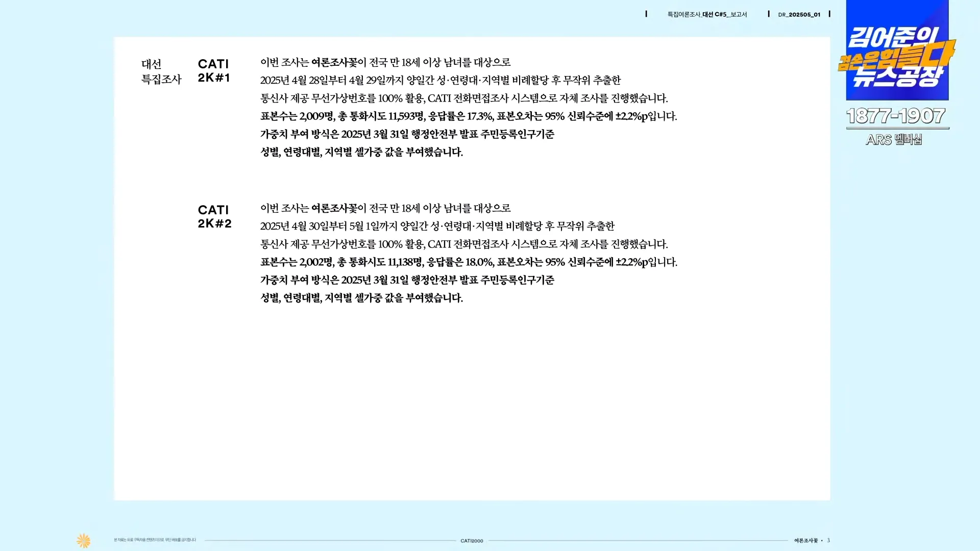Click the 1877-1907 phone number
Viewport: 980px width, 551px height.
click(x=896, y=116)
